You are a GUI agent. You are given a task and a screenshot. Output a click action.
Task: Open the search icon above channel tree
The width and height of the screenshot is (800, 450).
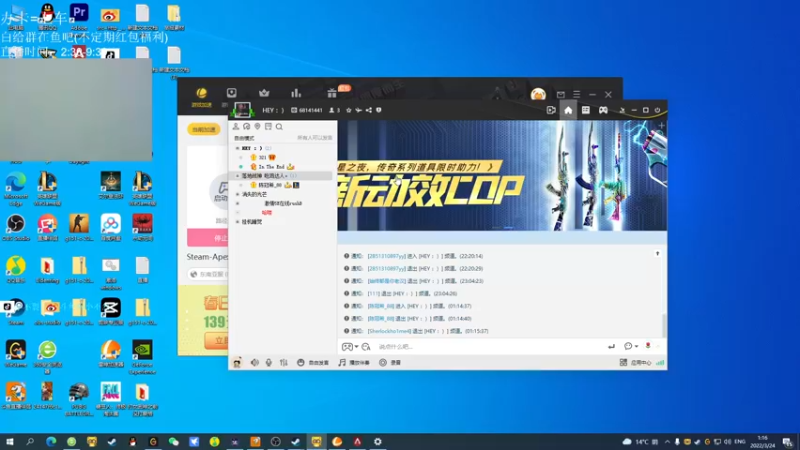(x=279, y=127)
